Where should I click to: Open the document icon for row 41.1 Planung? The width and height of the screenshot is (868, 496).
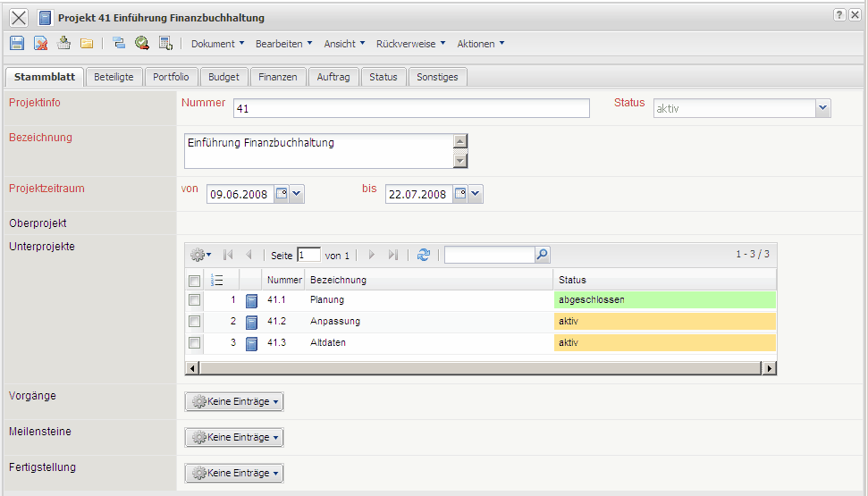251,301
